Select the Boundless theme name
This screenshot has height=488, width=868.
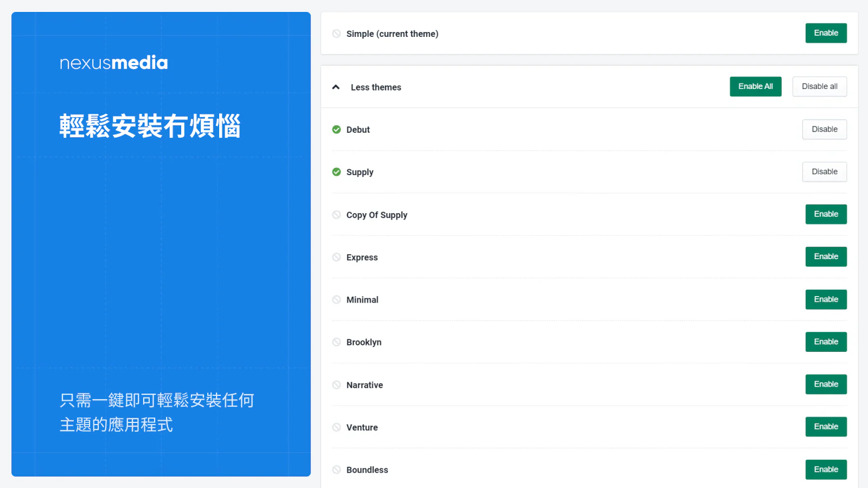click(x=367, y=470)
